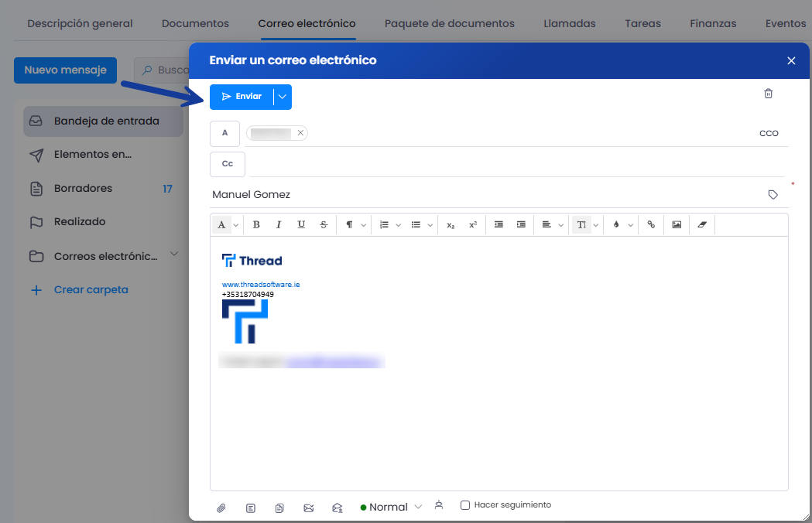Open the Finanzas tab

point(713,23)
